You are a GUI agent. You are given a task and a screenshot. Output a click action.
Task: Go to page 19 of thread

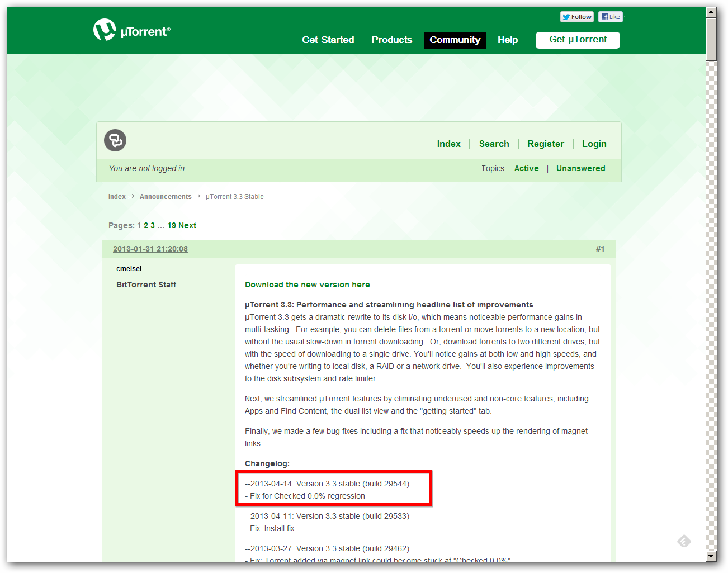[172, 225]
